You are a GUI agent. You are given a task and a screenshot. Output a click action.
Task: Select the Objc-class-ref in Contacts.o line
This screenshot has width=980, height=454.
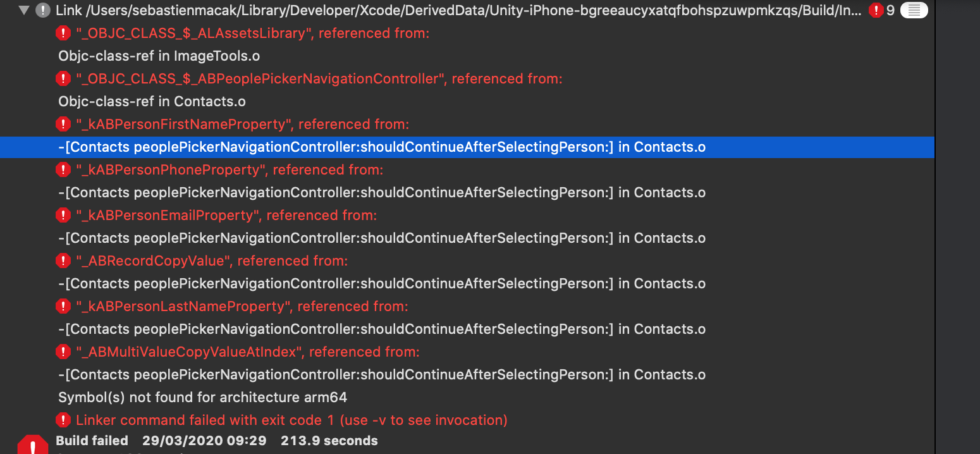pos(152,101)
